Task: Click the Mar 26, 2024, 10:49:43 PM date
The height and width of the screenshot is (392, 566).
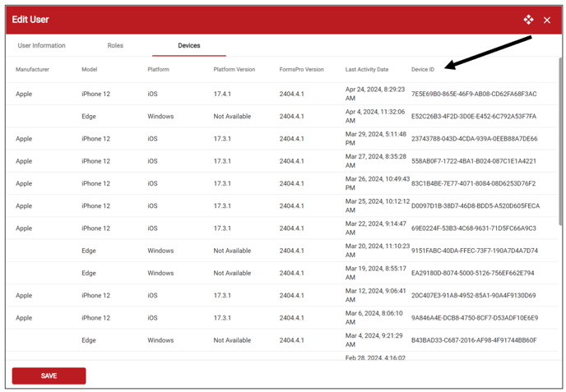Action: coord(378,183)
